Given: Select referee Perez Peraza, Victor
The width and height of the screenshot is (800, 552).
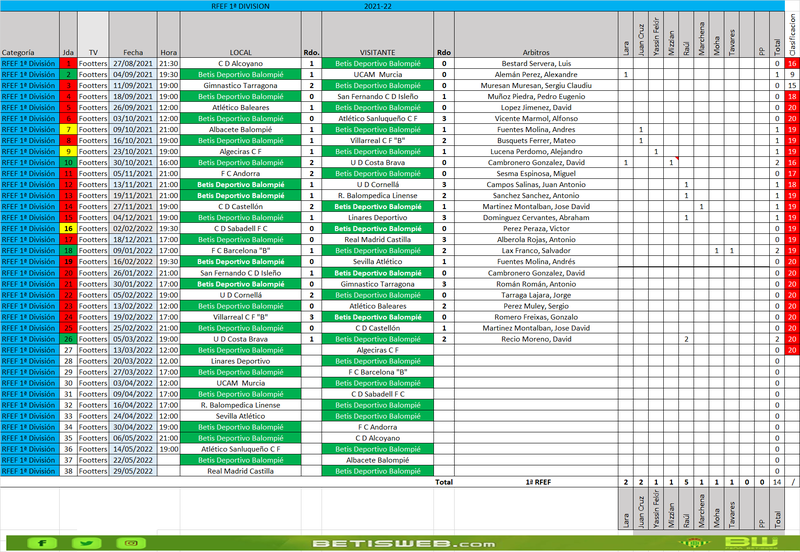Looking at the screenshot, I should pyautogui.click(x=536, y=229).
